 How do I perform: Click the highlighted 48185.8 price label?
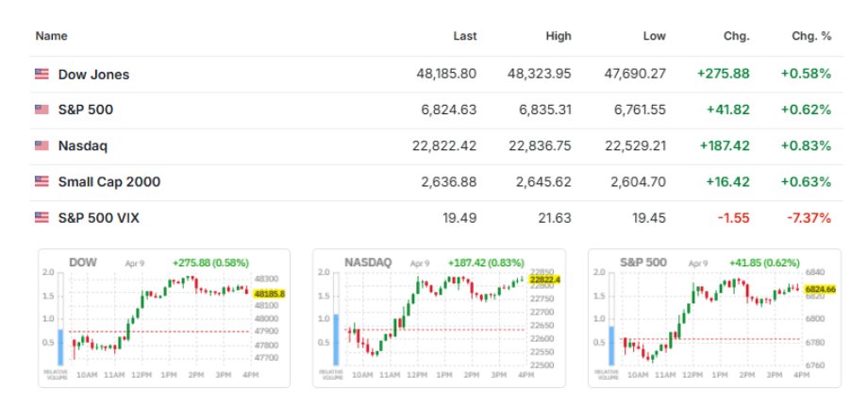point(269,294)
